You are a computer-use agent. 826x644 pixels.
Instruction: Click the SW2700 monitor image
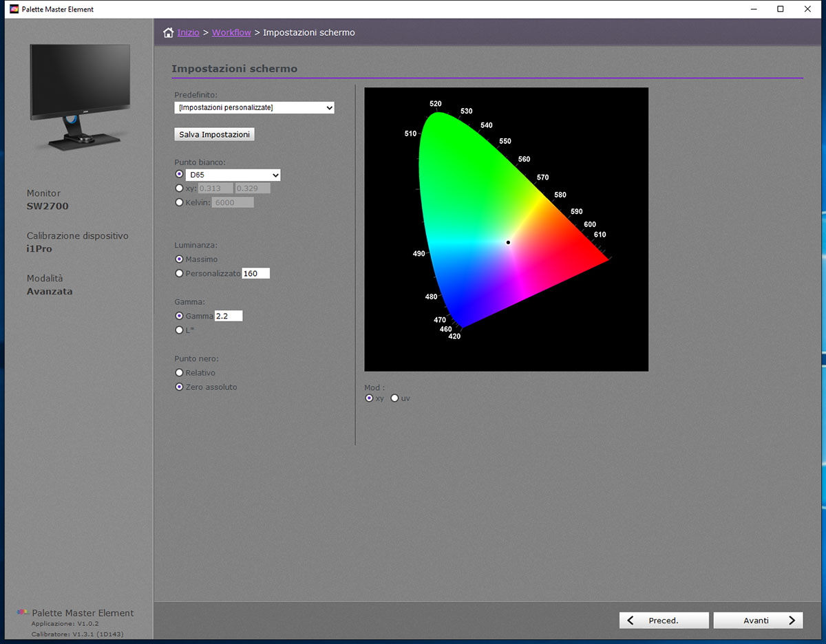(80, 96)
